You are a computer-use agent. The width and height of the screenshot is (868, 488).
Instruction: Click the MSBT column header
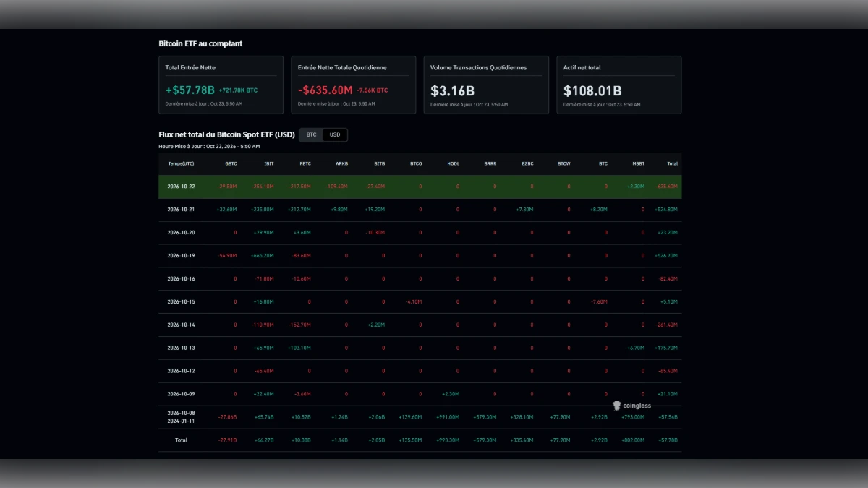click(x=638, y=163)
